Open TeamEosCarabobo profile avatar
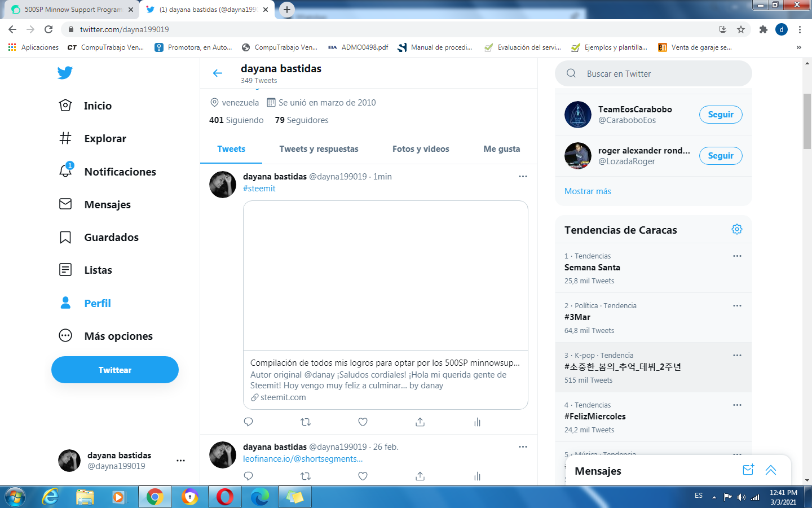 (x=578, y=115)
